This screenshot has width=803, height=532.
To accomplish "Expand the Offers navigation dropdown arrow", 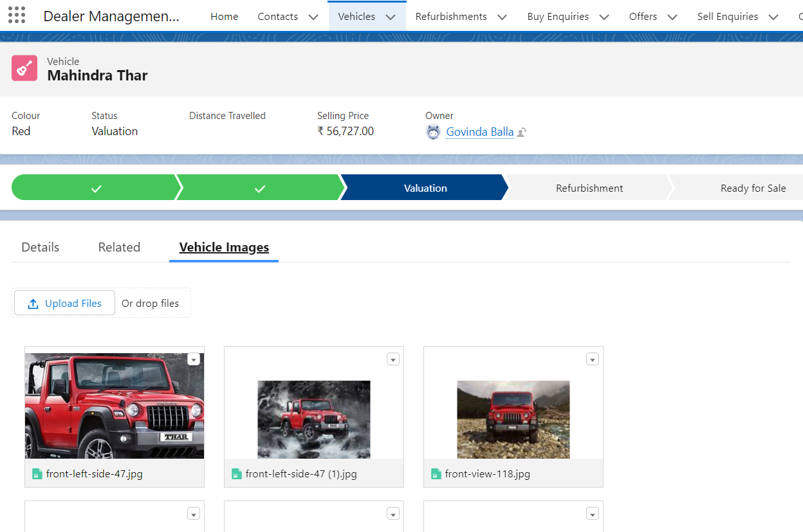I will (672, 17).
